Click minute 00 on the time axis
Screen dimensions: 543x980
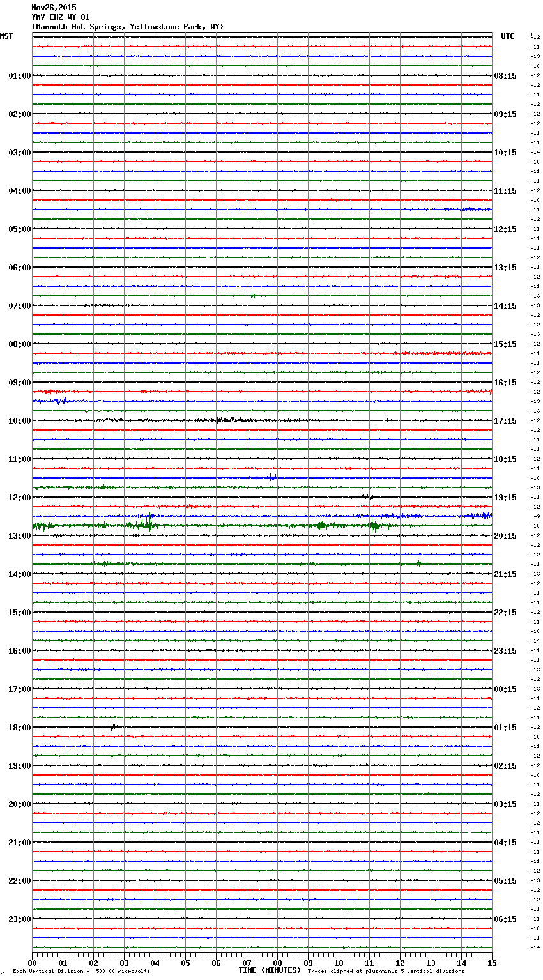coord(32,963)
